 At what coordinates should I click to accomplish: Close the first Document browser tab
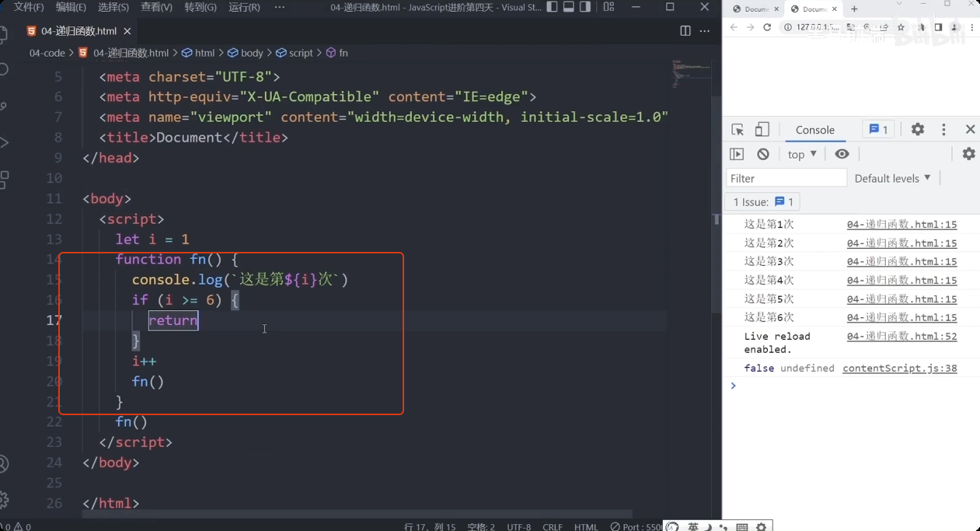(x=775, y=9)
